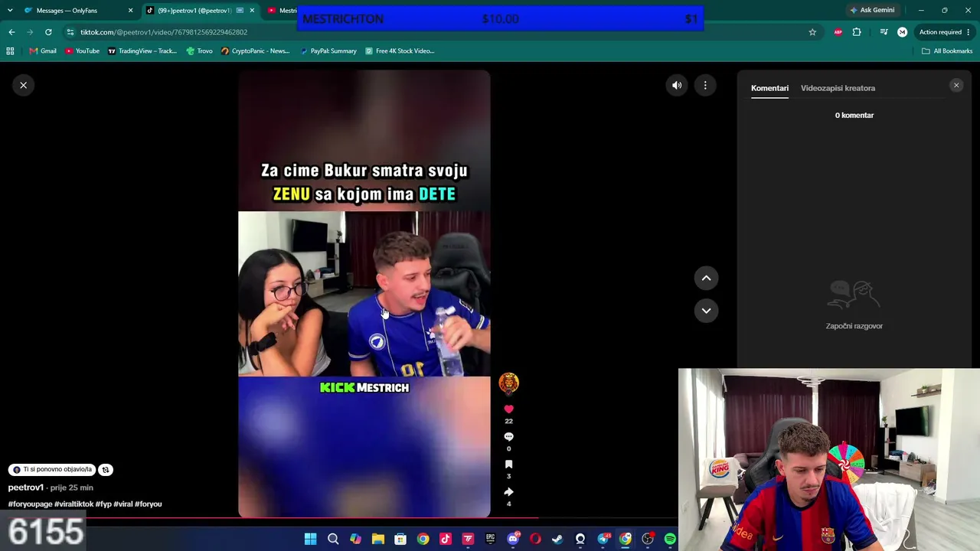Pause the TikTok video by clicking it
980x551 pixels.
click(364, 294)
